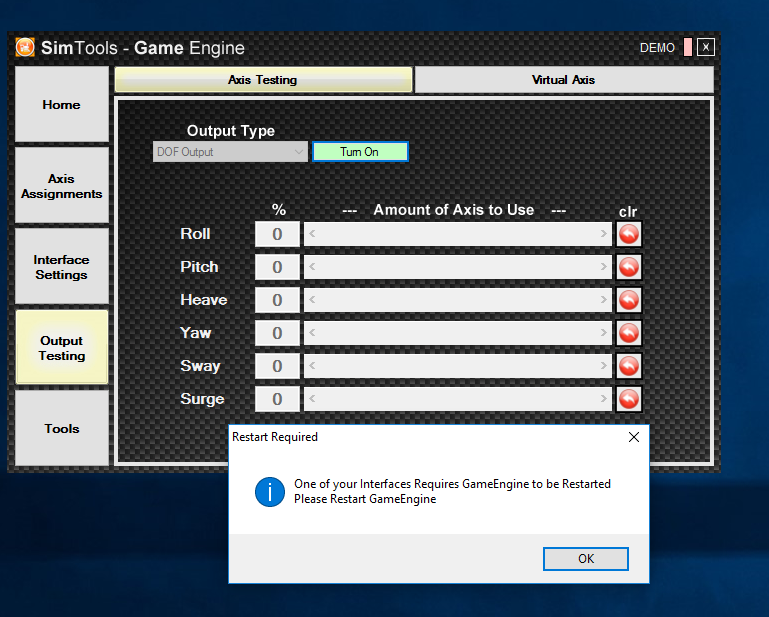Click the Pitch slider right arrow

coord(604,267)
